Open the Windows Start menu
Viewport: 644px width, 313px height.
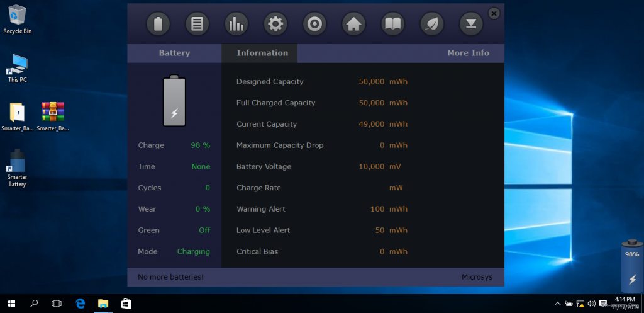[11, 304]
